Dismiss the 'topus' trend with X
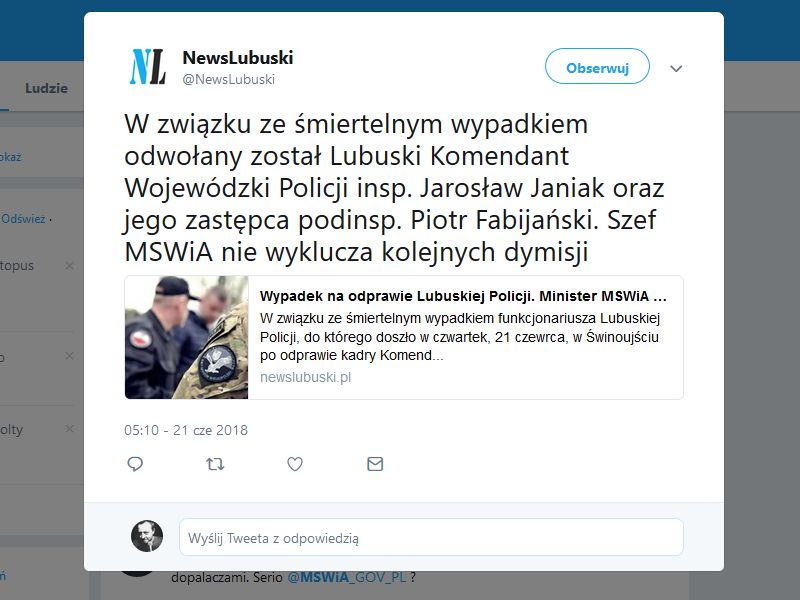This screenshot has height=600, width=800. [69, 265]
